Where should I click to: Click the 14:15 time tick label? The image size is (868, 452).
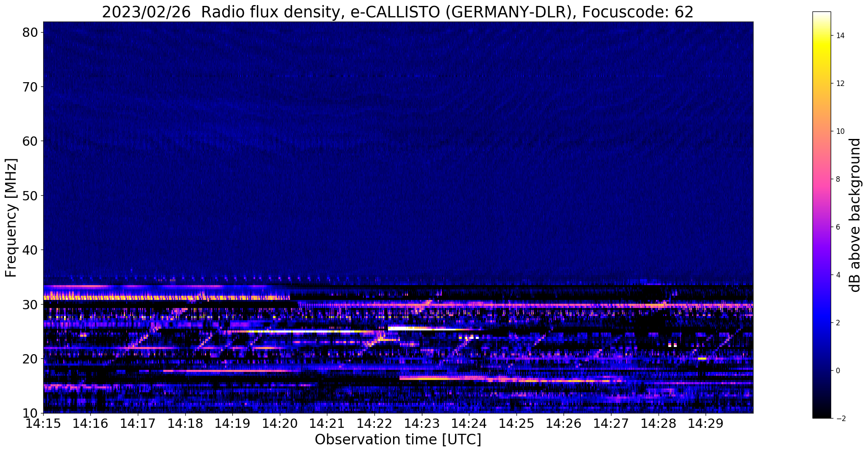43,424
